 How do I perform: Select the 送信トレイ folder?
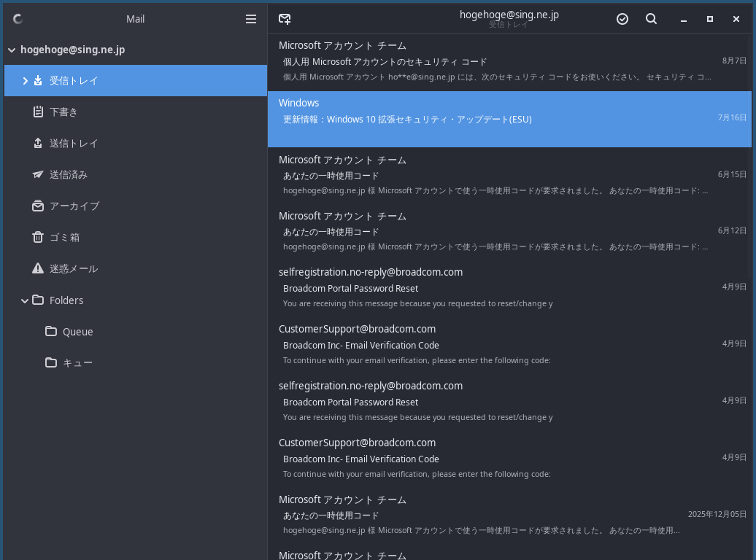(136, 143)
